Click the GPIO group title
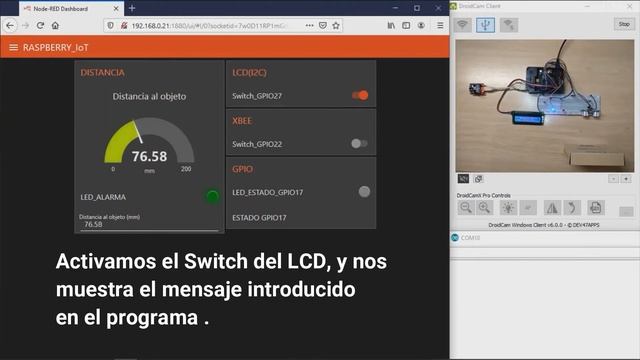The width and height of the screenshot is (640, 360). pyautogui.click(x=242, y=169)
